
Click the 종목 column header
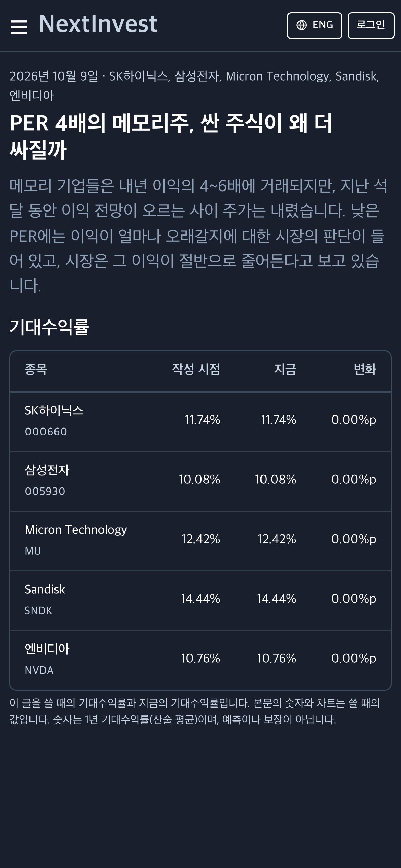click(x=36, y=369)
